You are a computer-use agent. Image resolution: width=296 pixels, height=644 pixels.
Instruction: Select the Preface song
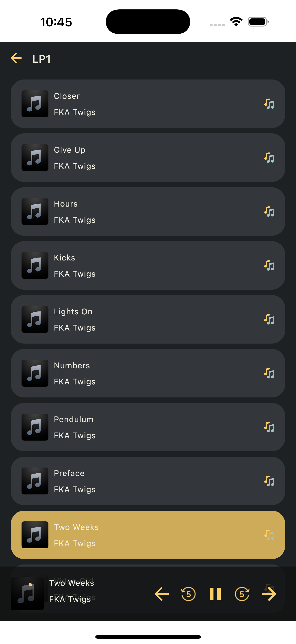click(x=148, y=481)
